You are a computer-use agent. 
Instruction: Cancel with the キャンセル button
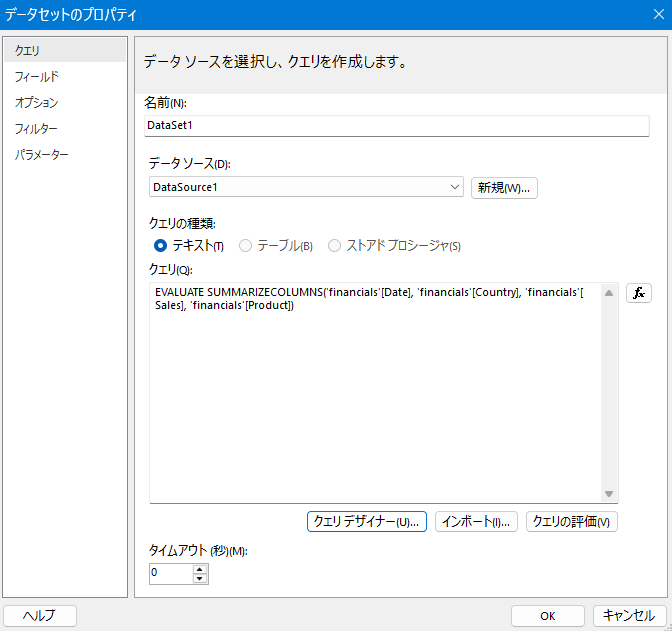pos(630,616)
